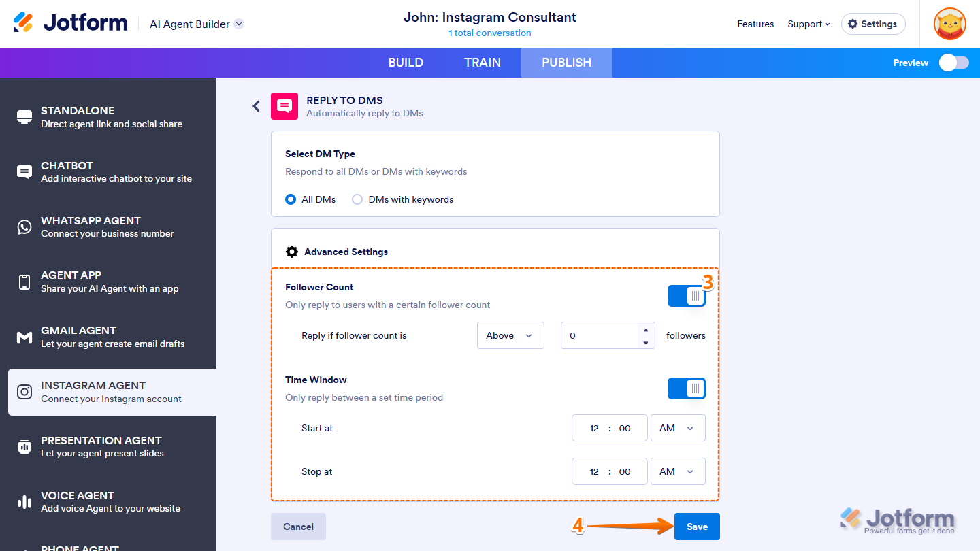Expand the Support menu
This screenshot has width=980, height=551.
pos(808,24)
